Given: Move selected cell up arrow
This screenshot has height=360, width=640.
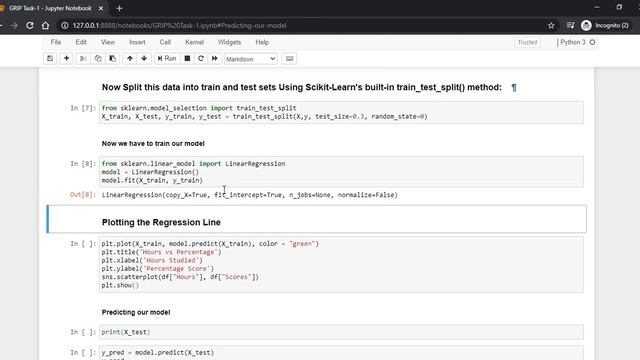Looking at the screenshot, I should coord(130,59).
